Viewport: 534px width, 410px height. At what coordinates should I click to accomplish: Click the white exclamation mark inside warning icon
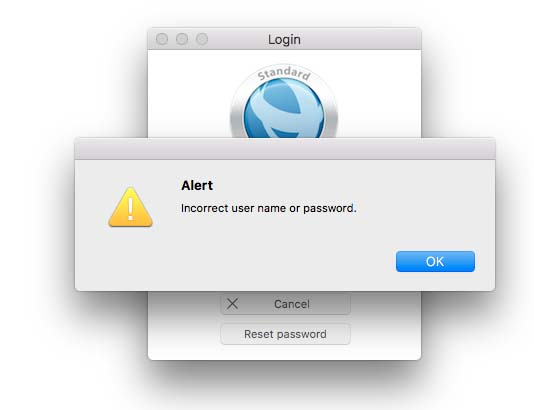(130, 208)
